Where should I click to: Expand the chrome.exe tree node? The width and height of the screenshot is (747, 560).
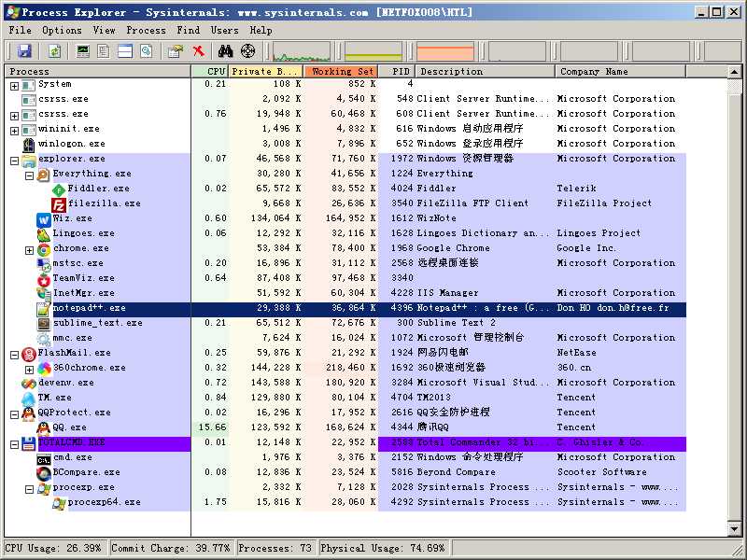[x=29, y=250]
